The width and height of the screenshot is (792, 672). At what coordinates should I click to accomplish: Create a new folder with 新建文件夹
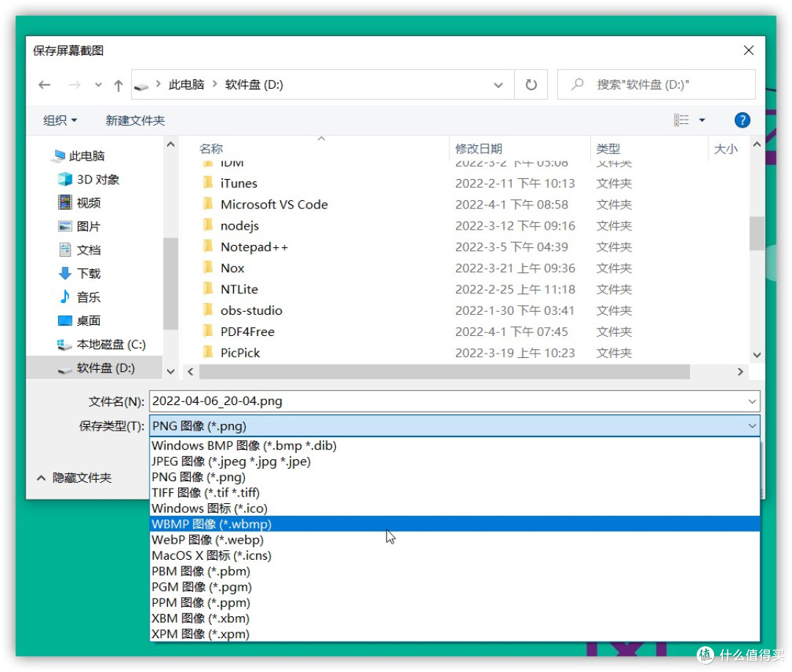click(x=135, y=120)
